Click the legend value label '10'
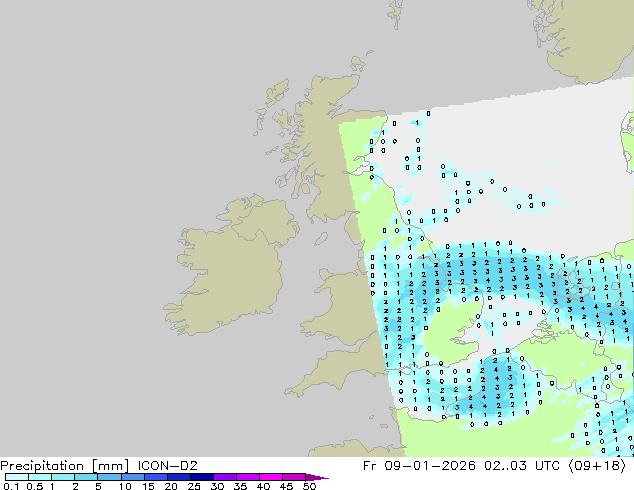The height and width of the screenshot is (490, 634). click(125, 486)
